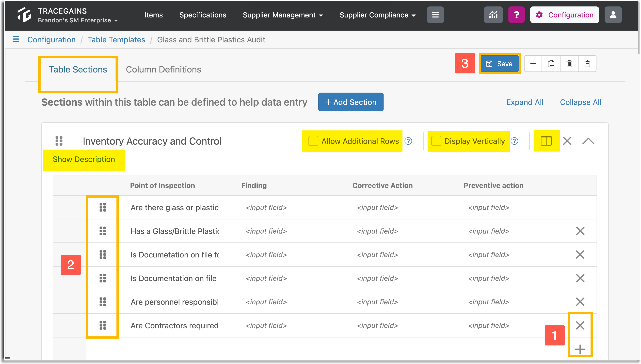
Task: Click the clipboard icon in toolbar
Action: 587,64
